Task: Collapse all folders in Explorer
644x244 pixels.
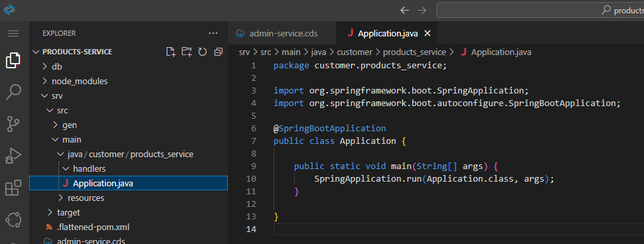Action: [x=218, y=52]
